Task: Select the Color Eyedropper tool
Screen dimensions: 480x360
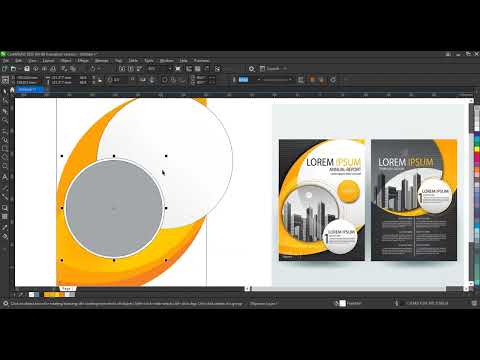Action: point(5,227)
